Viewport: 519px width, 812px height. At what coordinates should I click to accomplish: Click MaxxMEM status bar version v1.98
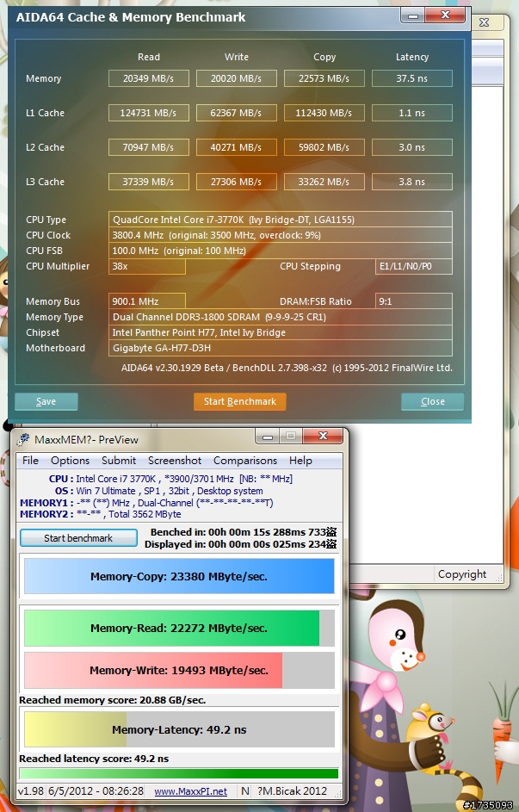pos(30,791)
